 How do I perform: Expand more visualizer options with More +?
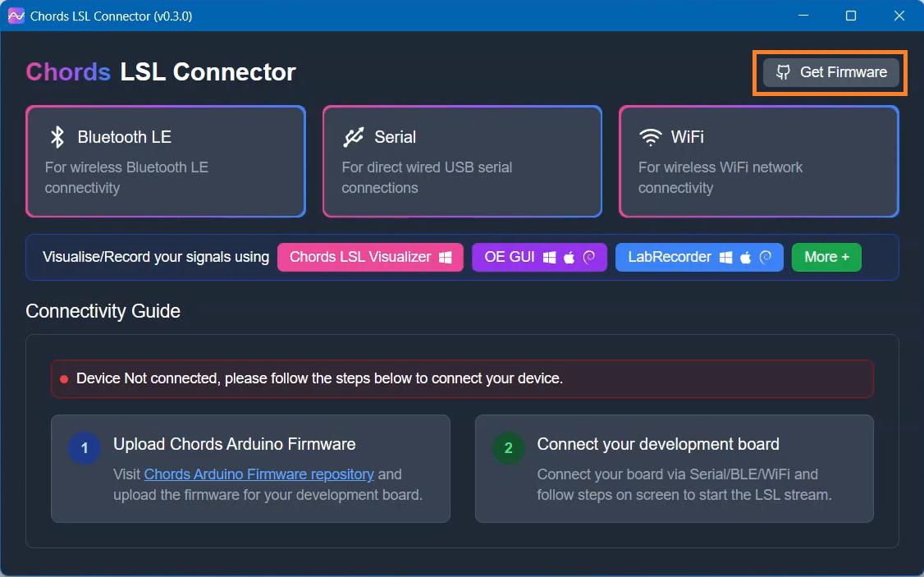(x=826, y=257)
